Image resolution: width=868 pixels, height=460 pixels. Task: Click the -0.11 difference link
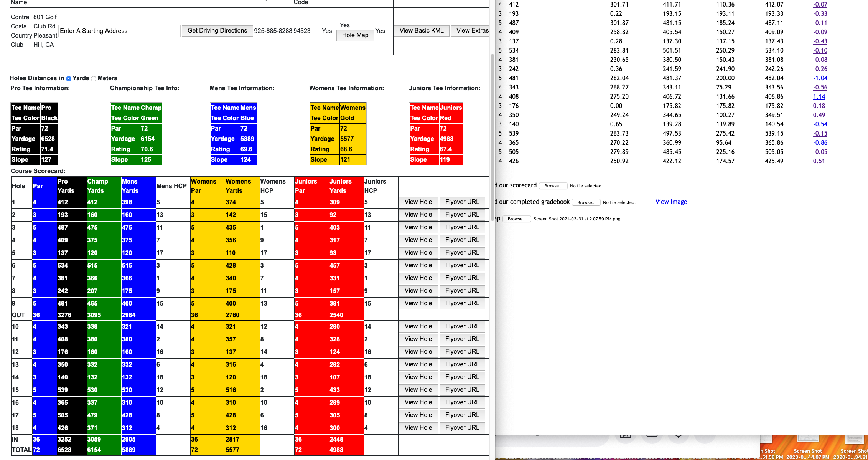[820, 23]
